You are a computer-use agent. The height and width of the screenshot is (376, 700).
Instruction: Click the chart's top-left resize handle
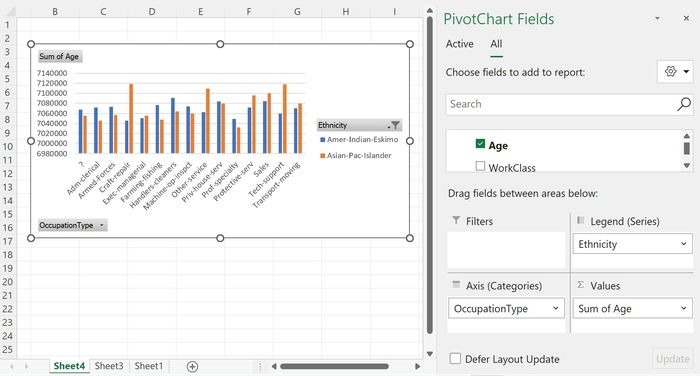pos(31,44)
